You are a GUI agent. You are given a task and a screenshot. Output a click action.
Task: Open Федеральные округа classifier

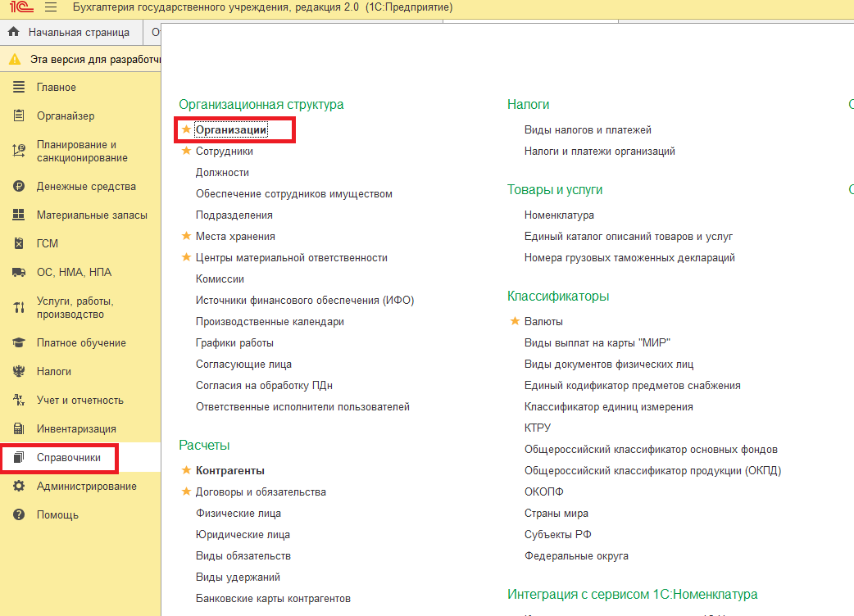pos(576,555)
